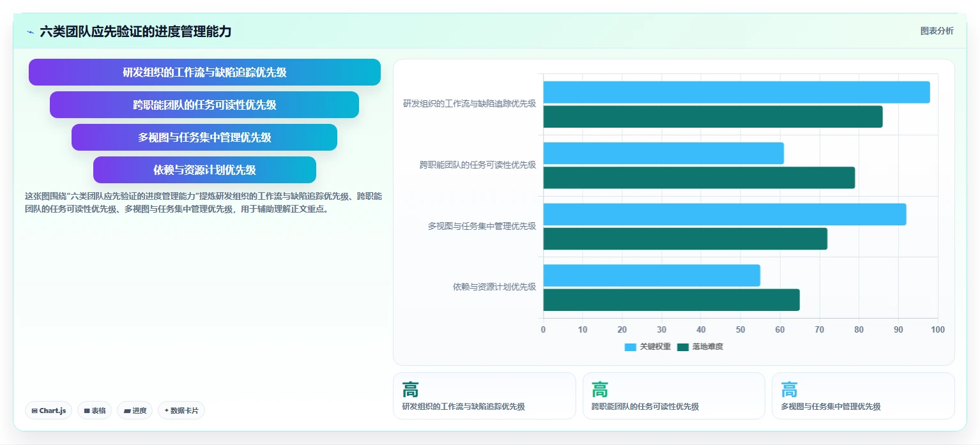Click y-axis label 研发组织的工作流与缺陷追踪优先级
The height and width of the screenshot is (445, 980).
click(470, 103)
